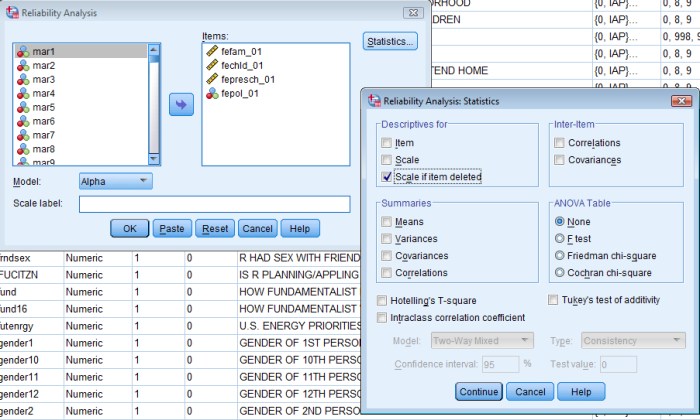
Task: Select the F test radio button
Action: click(559, 239)
